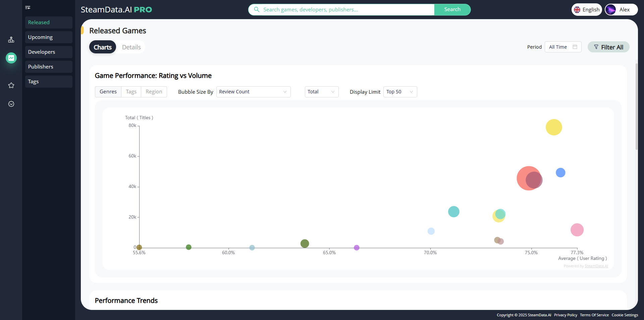This screenshot has width=644, height=320.
Task: Expand the Top 50 display limit dropdown
Action: pos(400,92)
